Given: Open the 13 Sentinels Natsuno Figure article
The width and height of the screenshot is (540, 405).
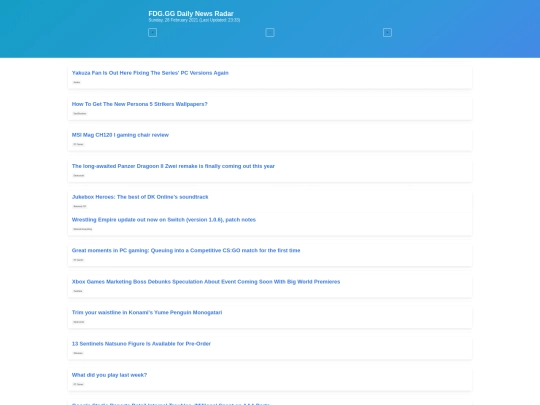Looking at the screenshot, I should coord(141,344).
